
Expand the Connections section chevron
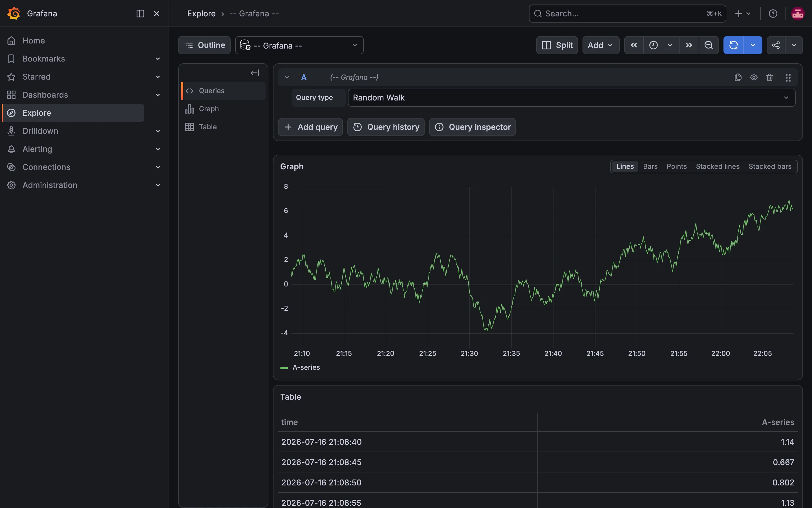(158, 167)
